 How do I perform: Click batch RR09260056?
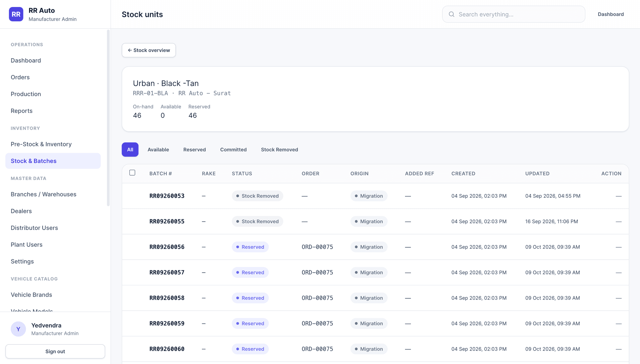pos(167,247)
